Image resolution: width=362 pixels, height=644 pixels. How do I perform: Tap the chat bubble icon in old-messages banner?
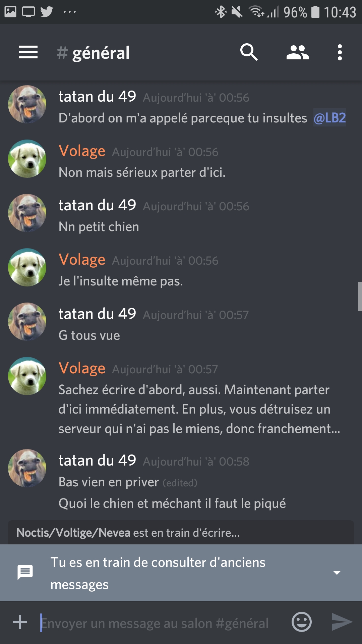(25, 573)
